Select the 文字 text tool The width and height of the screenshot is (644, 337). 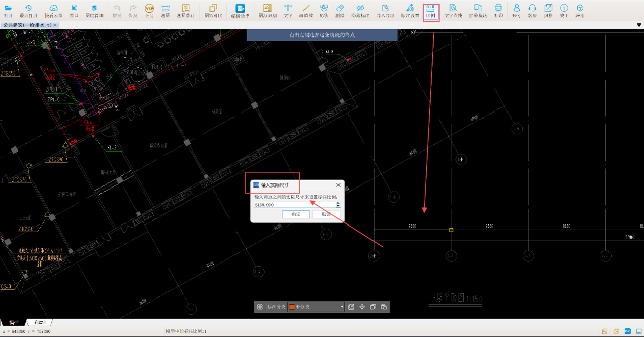288,11
